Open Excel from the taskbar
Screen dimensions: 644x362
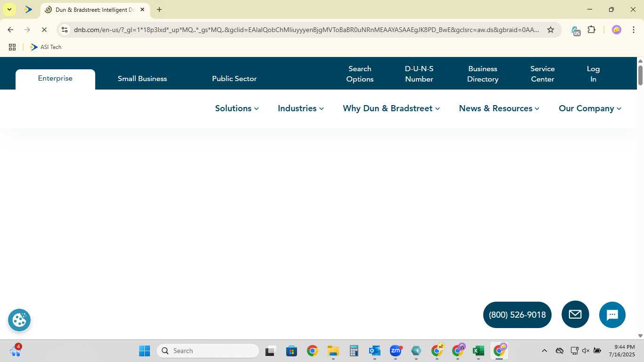click(479, 351)
